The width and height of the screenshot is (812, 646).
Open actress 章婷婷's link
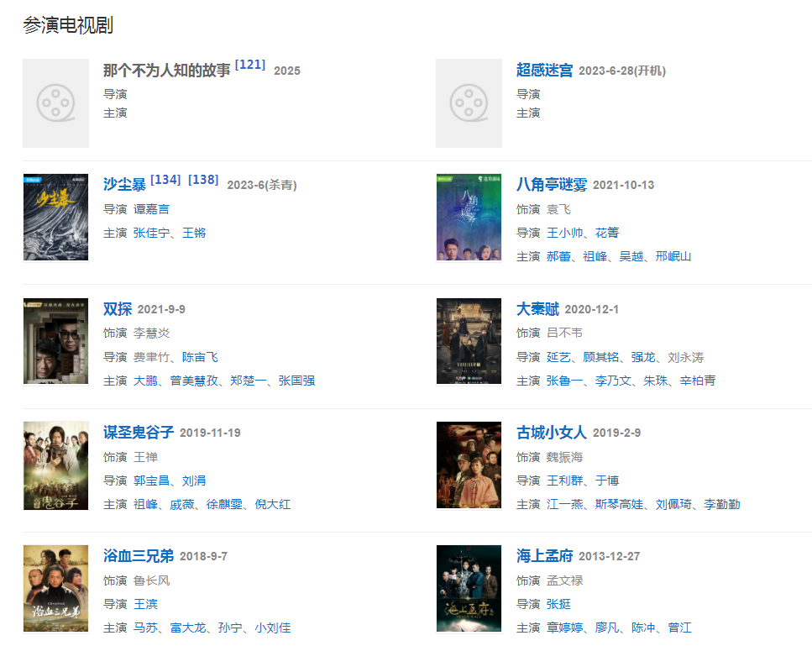(x=564, y=628)
